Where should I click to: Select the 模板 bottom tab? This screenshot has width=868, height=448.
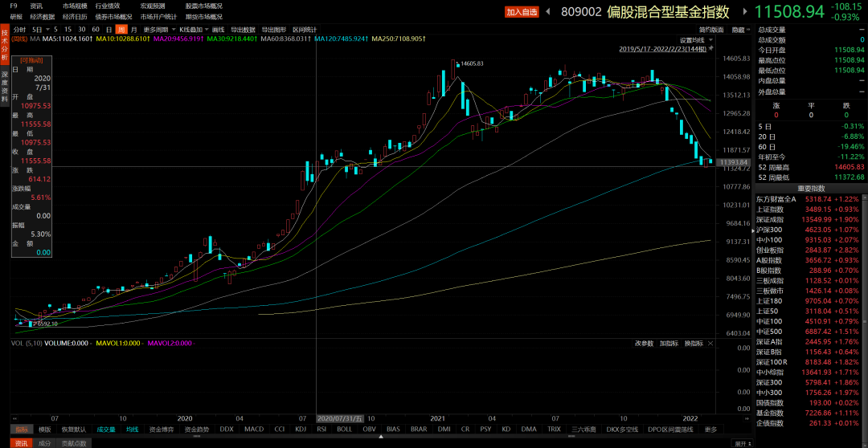(x=45, y=430)
